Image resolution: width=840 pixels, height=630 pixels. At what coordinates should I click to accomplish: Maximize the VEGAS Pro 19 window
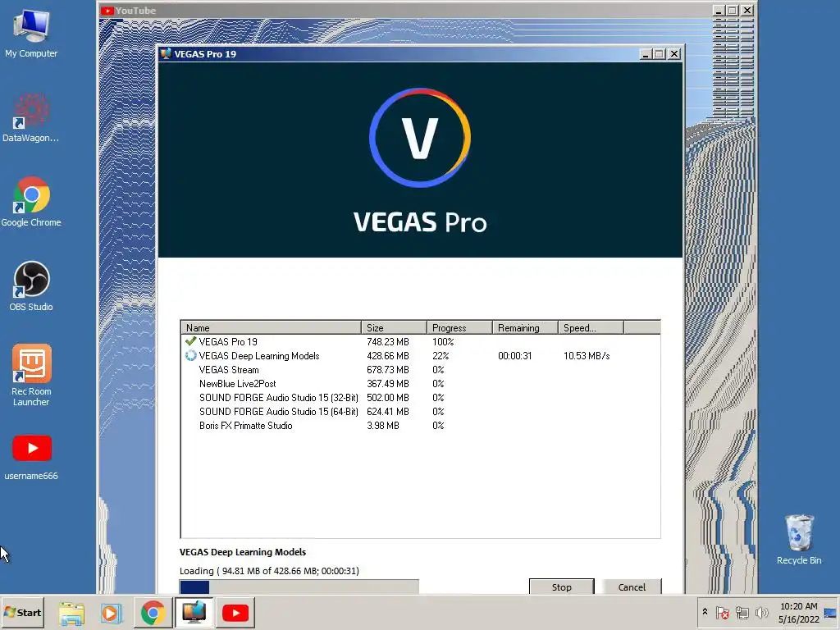pos(660,54)
